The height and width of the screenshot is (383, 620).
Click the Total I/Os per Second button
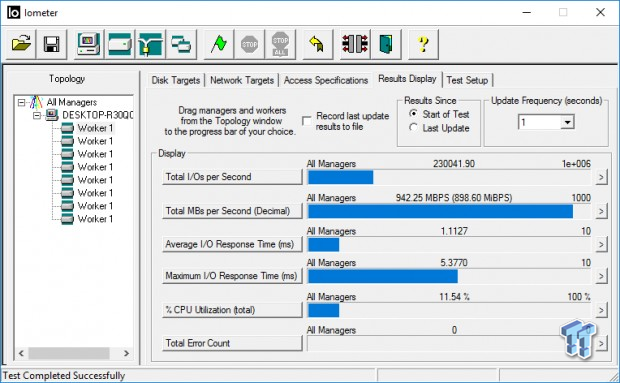click(x=232, y=177)
